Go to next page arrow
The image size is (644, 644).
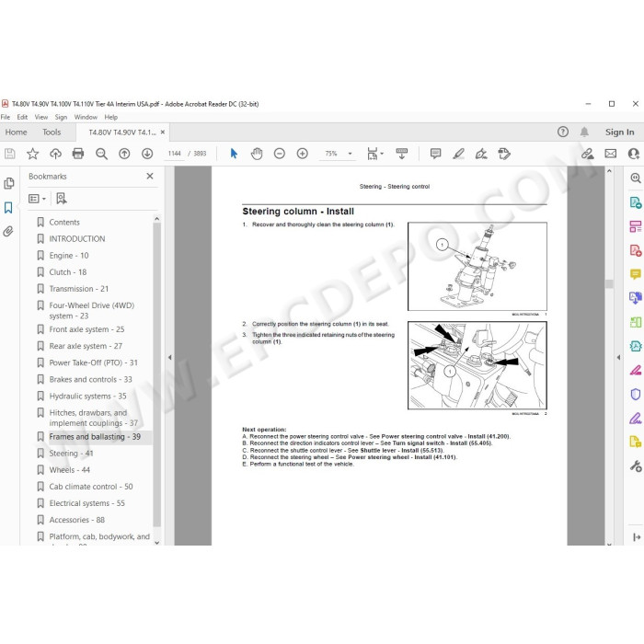pos(147,154)
